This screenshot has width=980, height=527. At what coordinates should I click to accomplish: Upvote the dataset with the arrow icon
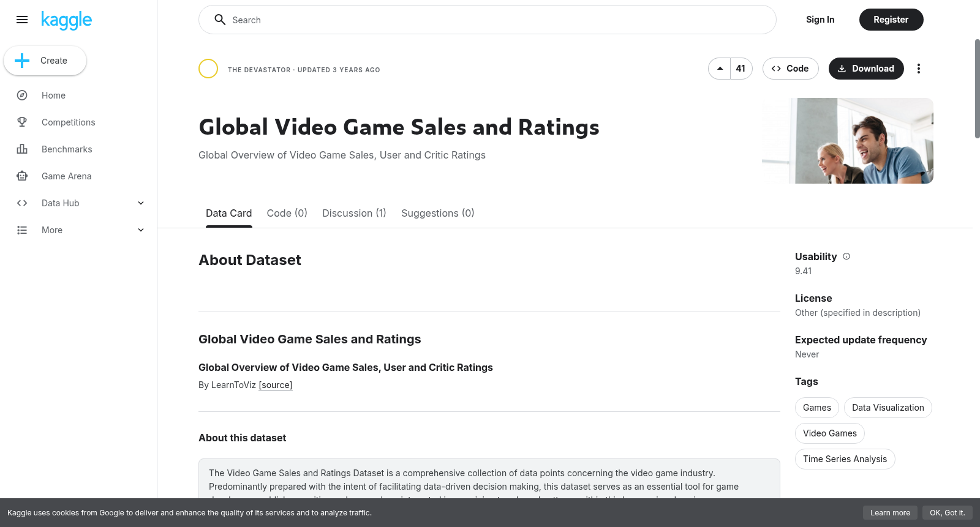720,69
